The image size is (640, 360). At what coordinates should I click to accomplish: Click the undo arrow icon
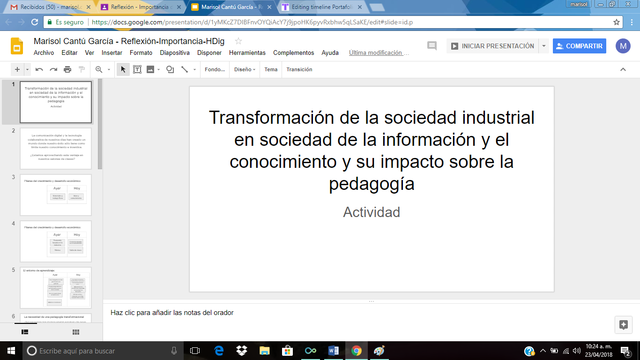point(39,69)
